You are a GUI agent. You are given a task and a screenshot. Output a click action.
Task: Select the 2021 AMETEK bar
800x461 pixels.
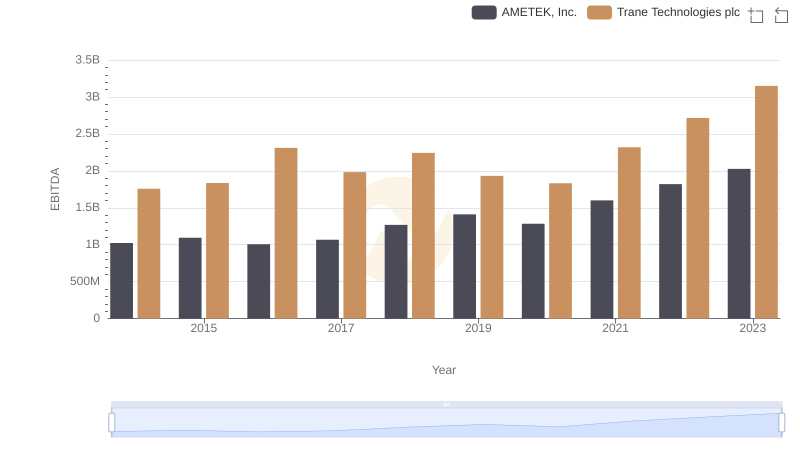click(602, 260)
